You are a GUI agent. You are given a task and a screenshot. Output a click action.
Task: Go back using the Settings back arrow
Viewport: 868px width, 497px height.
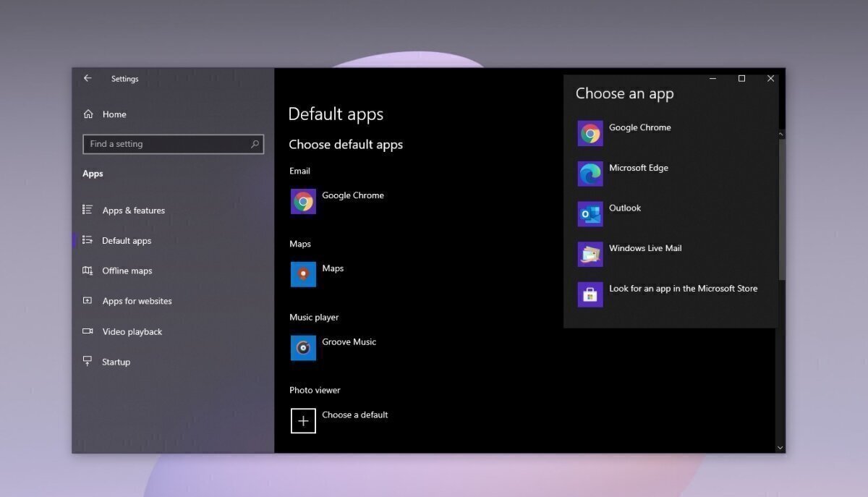click(88, 78)
